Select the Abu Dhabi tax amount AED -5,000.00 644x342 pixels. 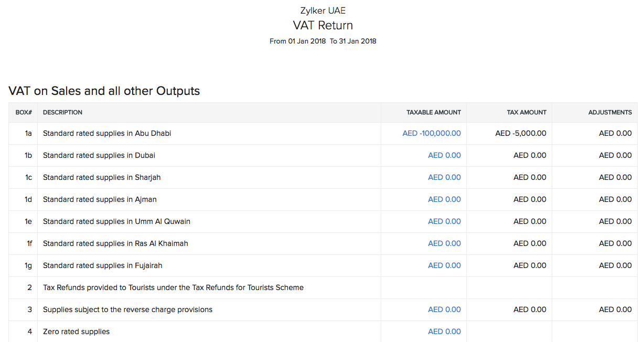pyautogui.click(x=520, y=133)
